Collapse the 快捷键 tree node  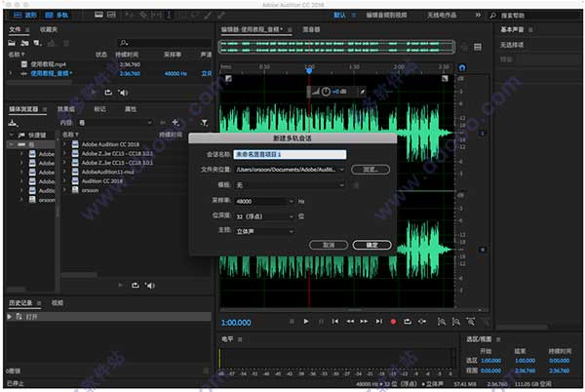tap(12, 135)
